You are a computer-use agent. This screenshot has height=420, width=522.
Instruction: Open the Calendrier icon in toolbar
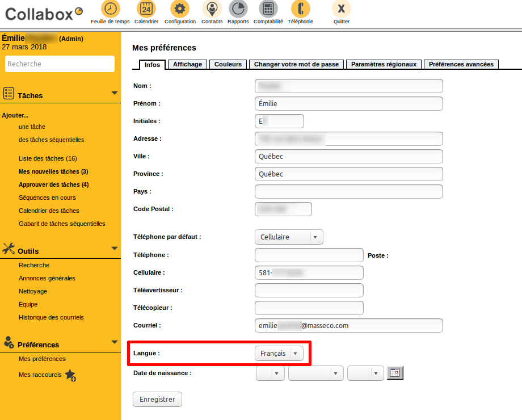click(x=146, y=9)
